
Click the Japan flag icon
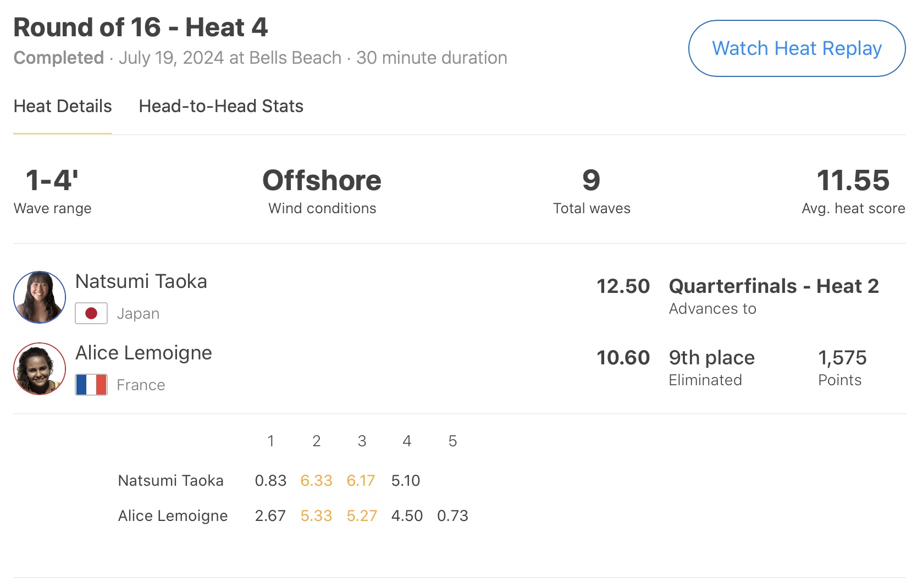click(91, 313)
